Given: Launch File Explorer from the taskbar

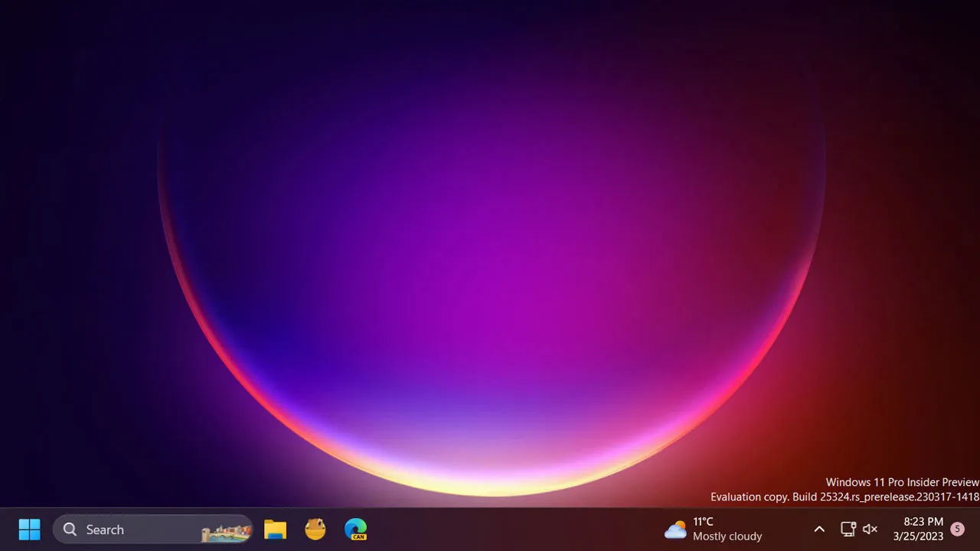Looking at the screenshot, I should (x=275, y=530).
